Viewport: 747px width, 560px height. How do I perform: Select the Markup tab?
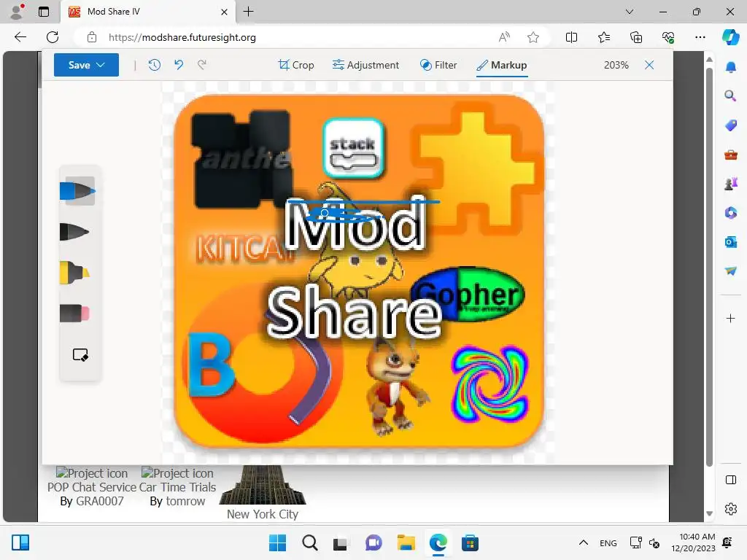click(x=502, y=65)
